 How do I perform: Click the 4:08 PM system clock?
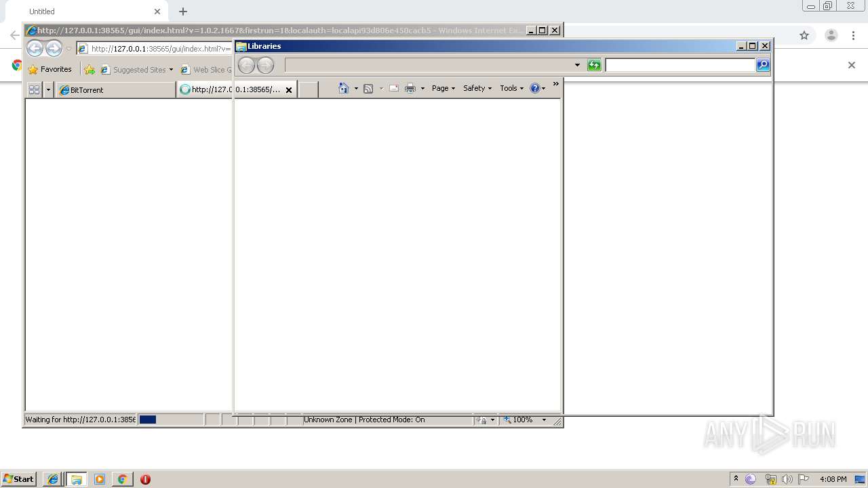click(833, 479)
